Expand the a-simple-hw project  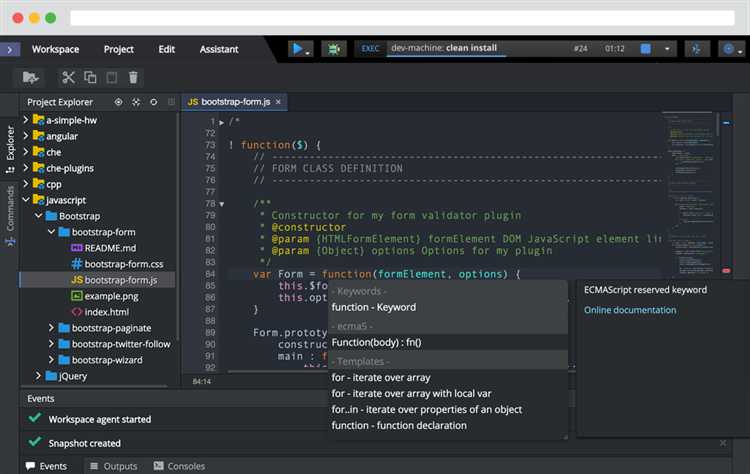pyautogui.click(x=26, y=120)
